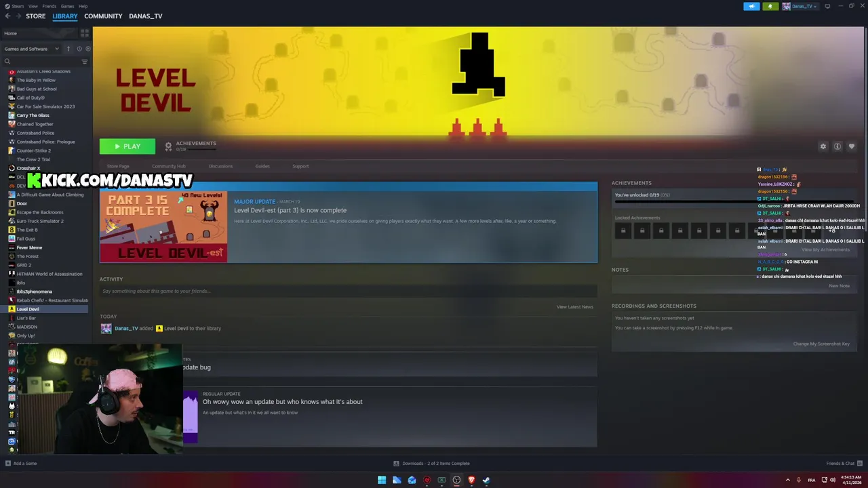Open the ACHIEVEMENTS label beside Play

pyautogui.click(x=196, y=144)
